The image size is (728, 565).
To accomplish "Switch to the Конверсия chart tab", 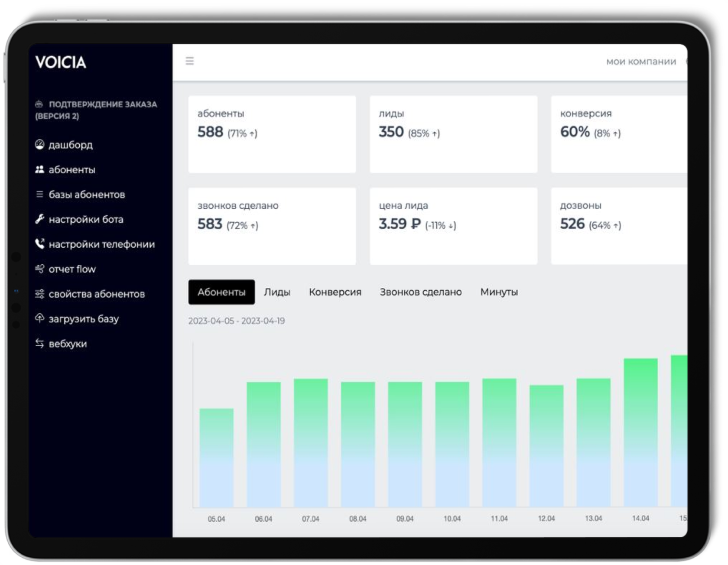I will (x=335, y=292).
